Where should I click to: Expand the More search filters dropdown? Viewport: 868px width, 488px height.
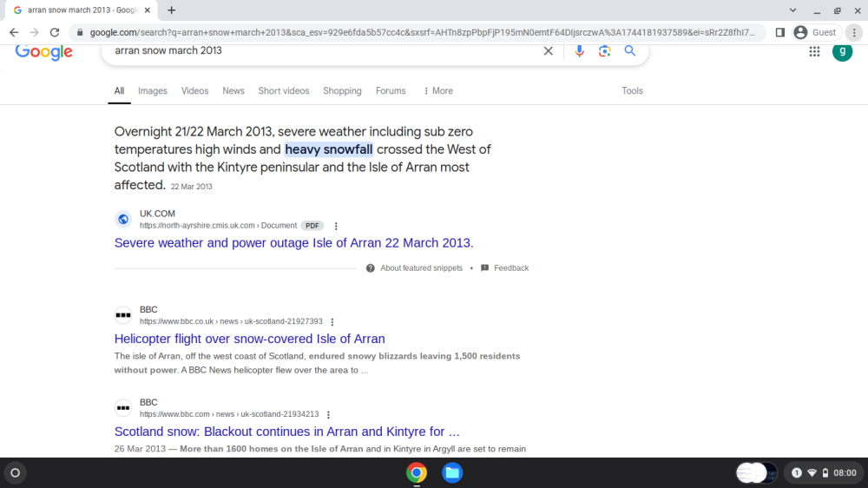click(x=437, y=91)
